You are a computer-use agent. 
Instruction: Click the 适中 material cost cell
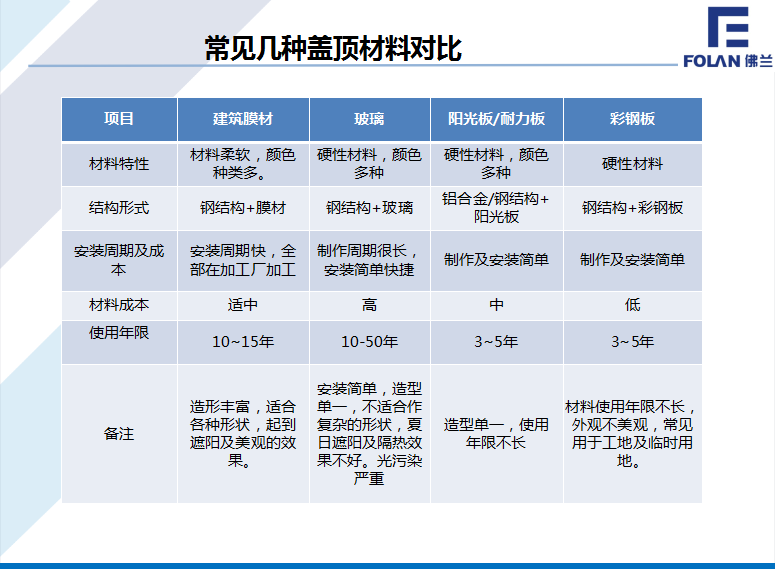pyautogui.click(x=243, y=305)
